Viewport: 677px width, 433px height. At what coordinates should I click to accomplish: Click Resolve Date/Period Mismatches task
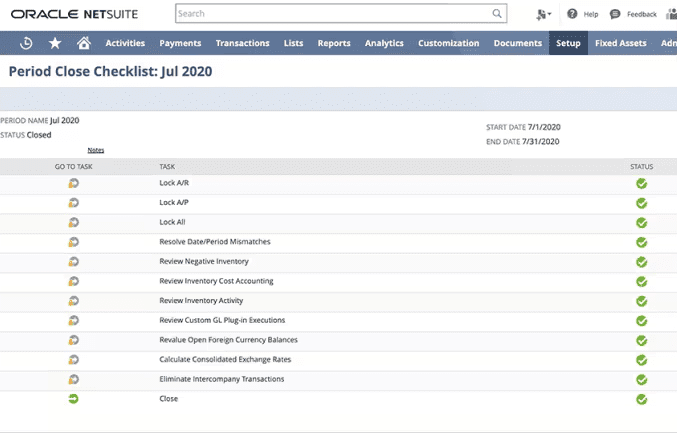pyautogui.click(x=215, y=242)
